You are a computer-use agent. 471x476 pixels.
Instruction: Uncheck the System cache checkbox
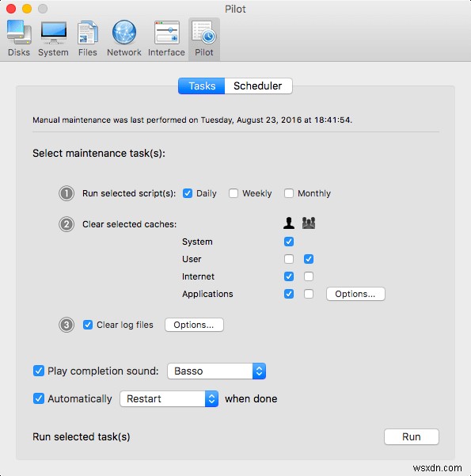[289, 242]
